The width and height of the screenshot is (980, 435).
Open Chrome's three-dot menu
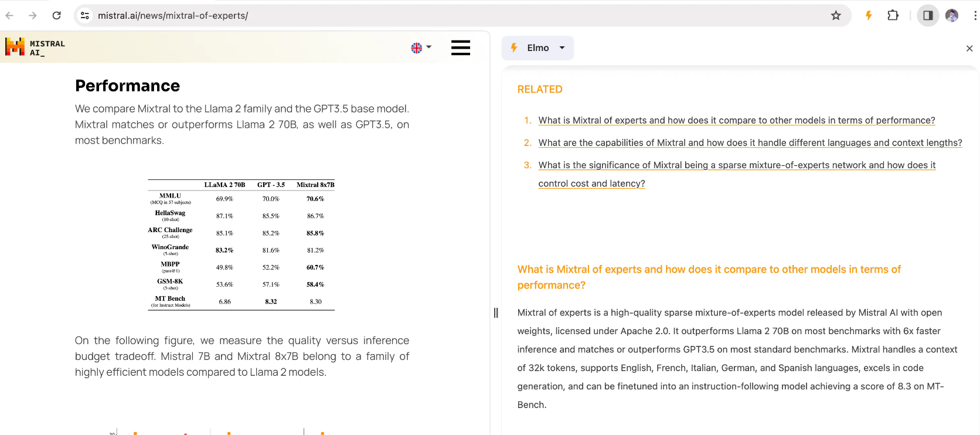point(975,15)
